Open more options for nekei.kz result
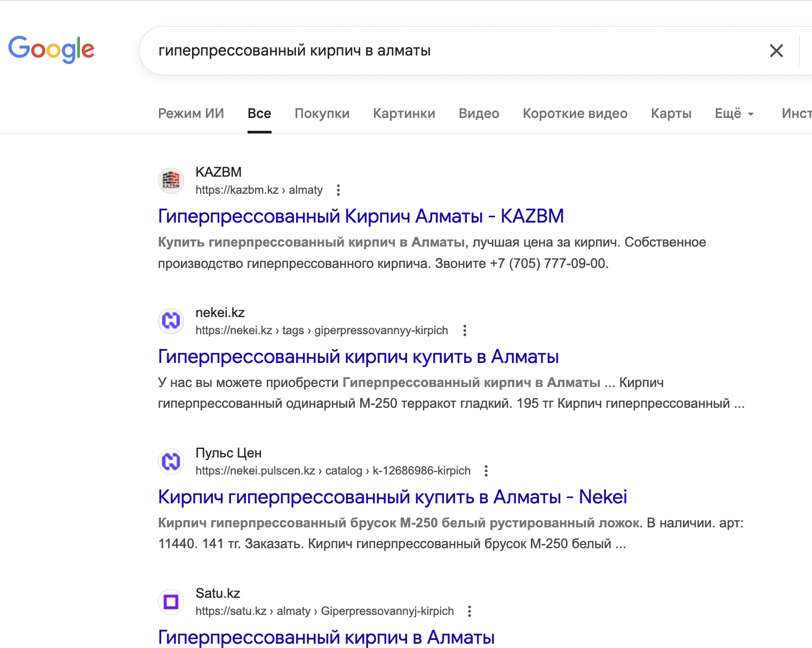812x648 pixels. pyautogui.click(x=465, y=330)
